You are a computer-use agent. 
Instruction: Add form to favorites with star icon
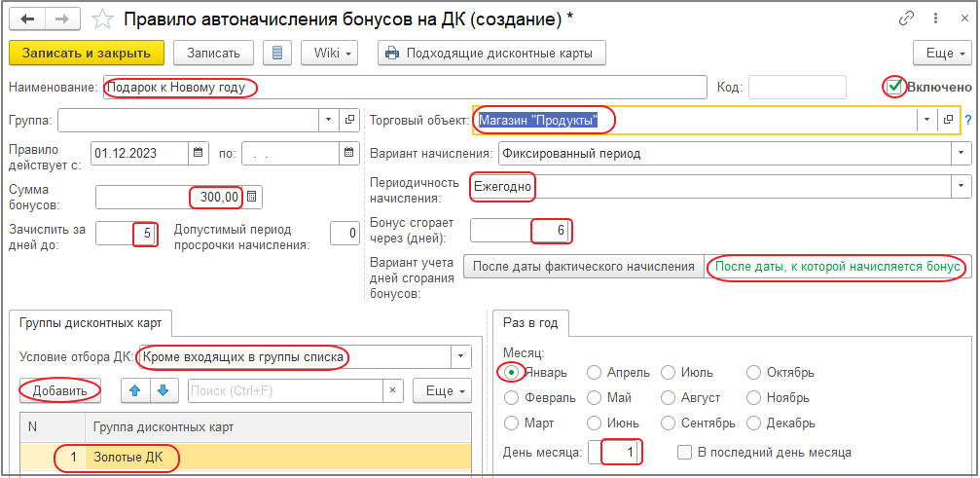101,18
